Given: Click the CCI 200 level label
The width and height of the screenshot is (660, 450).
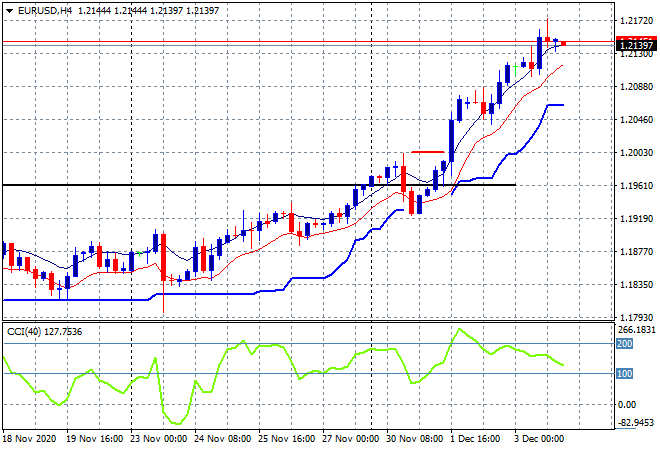Looking at the screenshot, I should (624, 343).
